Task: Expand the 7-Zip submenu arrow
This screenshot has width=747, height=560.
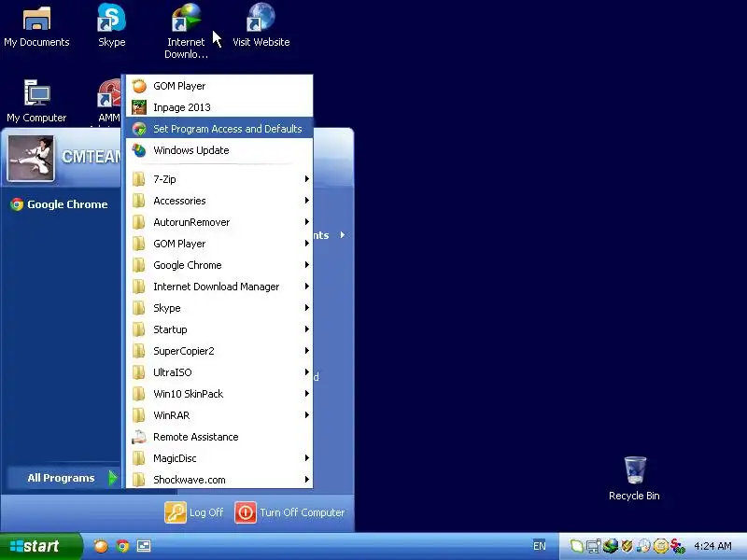Action: point(307,179)
